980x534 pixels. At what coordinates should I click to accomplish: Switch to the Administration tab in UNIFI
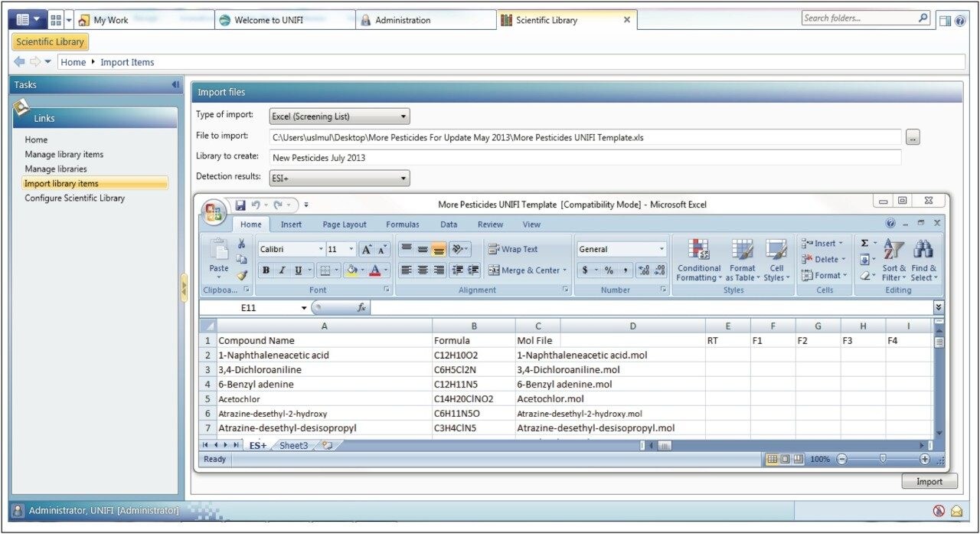426,20
